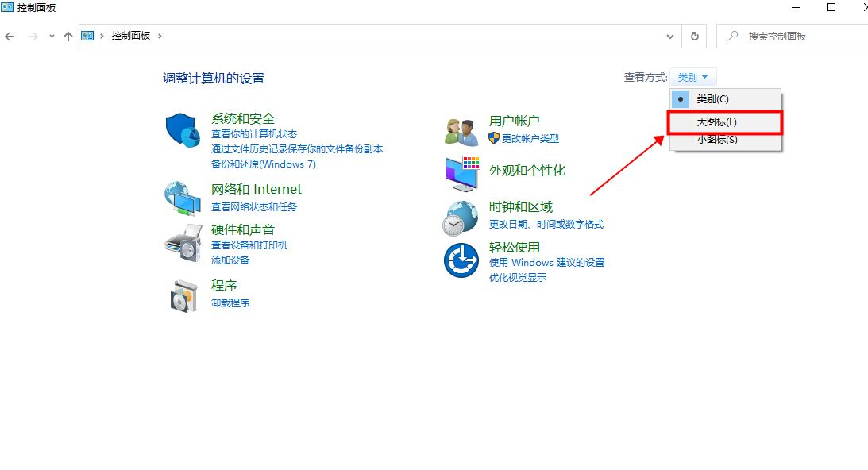Select 类别(C) view option
868x470 pixels.
coord(726,99)
